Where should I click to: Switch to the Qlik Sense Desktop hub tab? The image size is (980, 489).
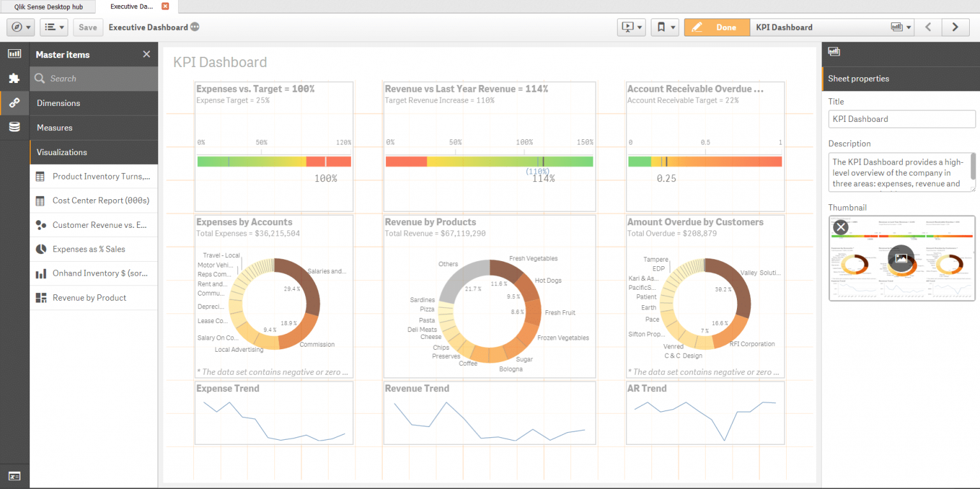(48, 6)
